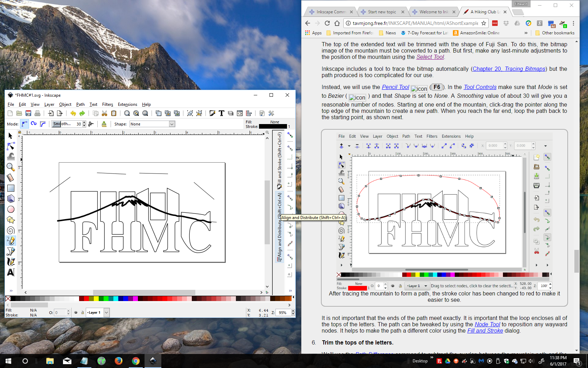Click the Inkscape zoom field showing 95%
Image resolution: width=588 pixels, height=368 pixels.
coord(283,313)
